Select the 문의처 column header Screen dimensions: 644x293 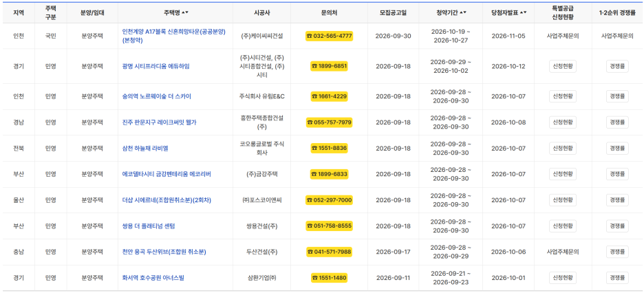click(x=329, y=12)
